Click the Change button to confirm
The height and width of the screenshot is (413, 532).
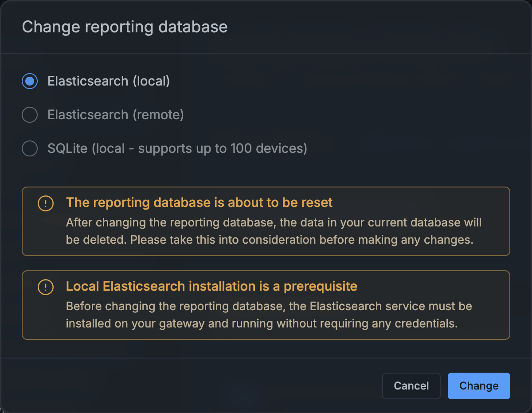pos(478,386)
